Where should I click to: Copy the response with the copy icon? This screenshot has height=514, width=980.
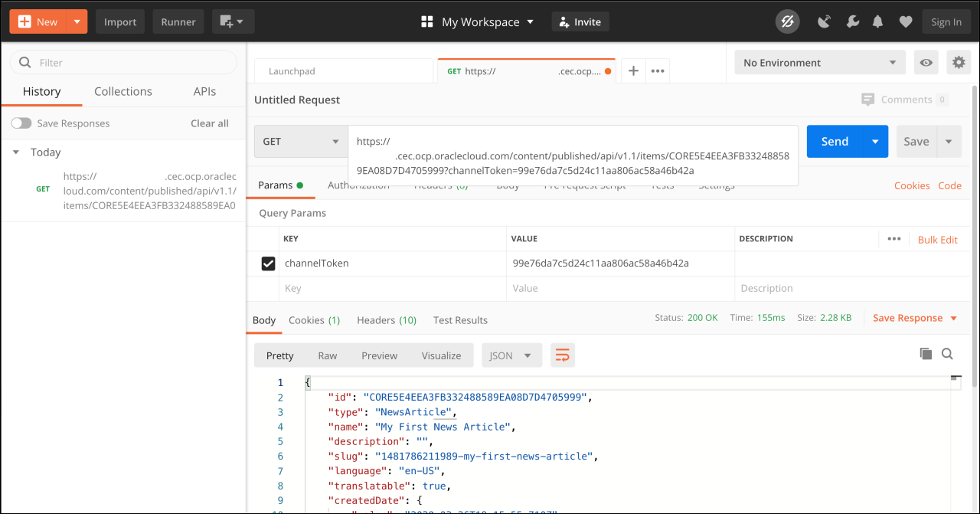tap(926, 354)
